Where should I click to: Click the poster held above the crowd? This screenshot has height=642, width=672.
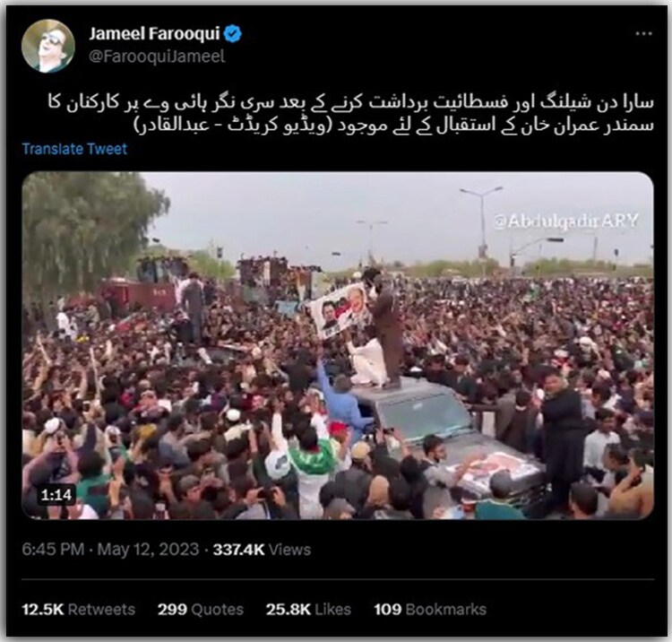[x=340, y=311]
